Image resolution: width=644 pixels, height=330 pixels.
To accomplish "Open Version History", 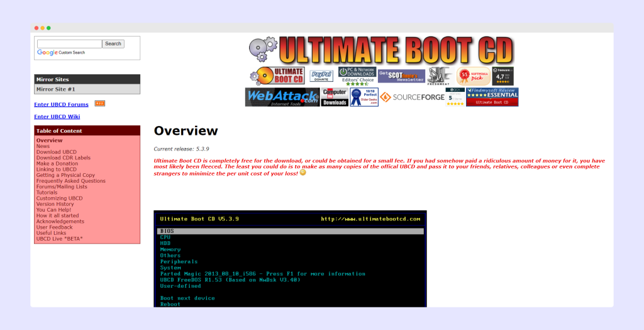I will tap(55, 203).
